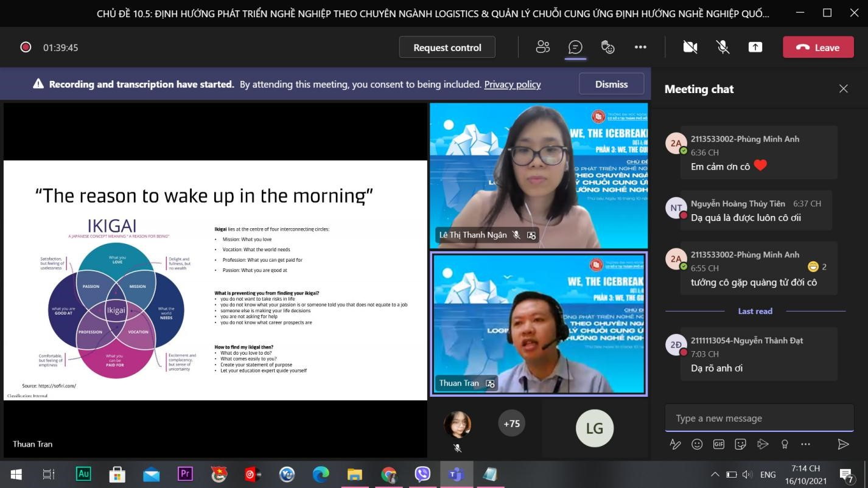868x488 pixels.
Task: Expand more compose options in chat
Action: pos(806,444)
